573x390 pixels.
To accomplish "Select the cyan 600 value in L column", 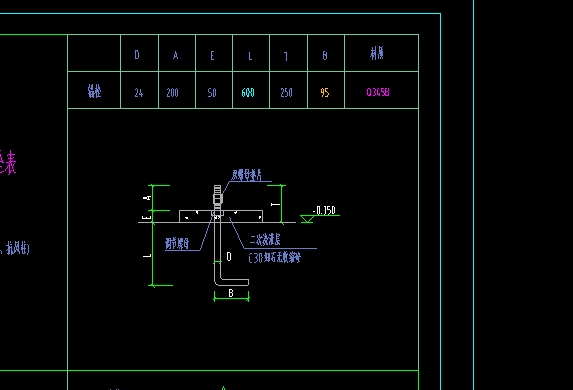I will (248, 93).
